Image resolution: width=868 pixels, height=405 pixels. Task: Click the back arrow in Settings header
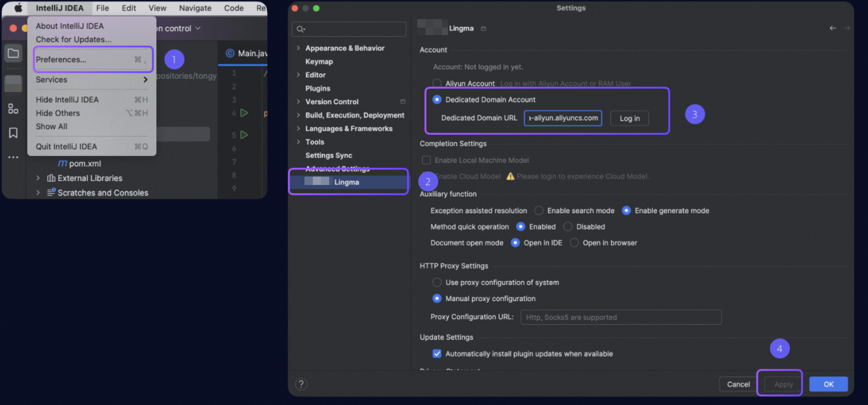[832, 28]
